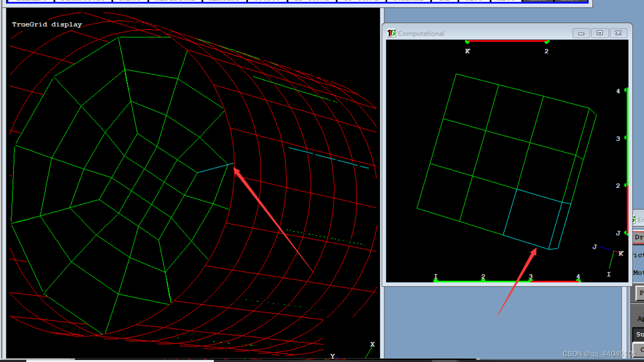644x362 pixels.
Task: Click the J axis label in the orientation triad
Action: point(595,247)
